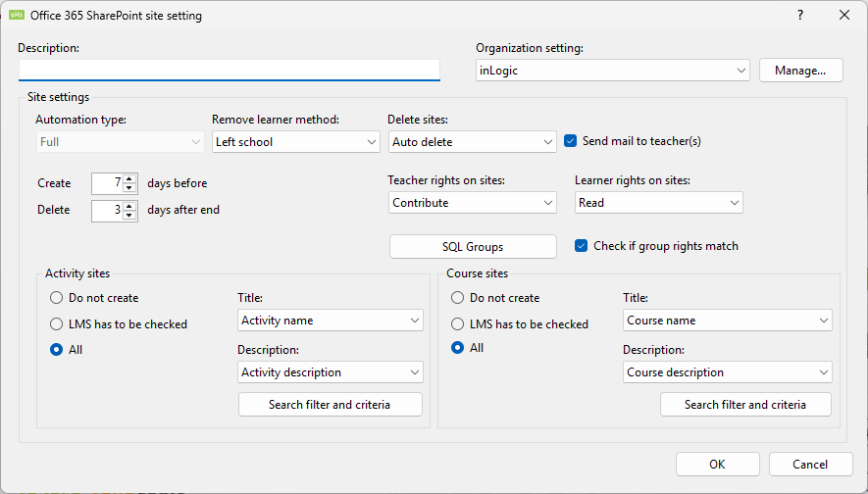This screenshot has height=494, width=868.
Task: Toggle Check if group rights match
Action: pyautogui.click(x=582, y=246)
